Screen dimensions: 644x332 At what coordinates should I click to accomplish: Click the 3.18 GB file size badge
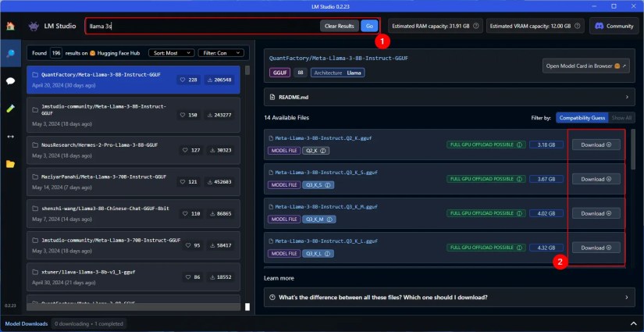click(546, 145)
